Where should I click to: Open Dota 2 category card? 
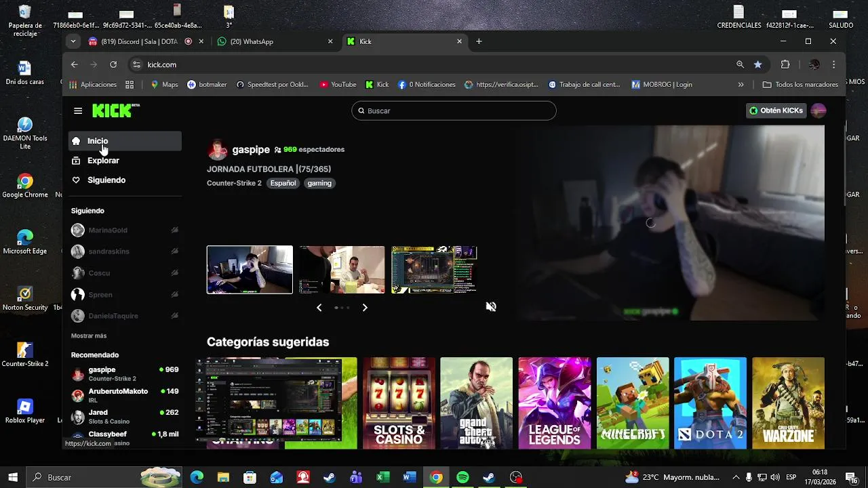click(x=710, y=403)
